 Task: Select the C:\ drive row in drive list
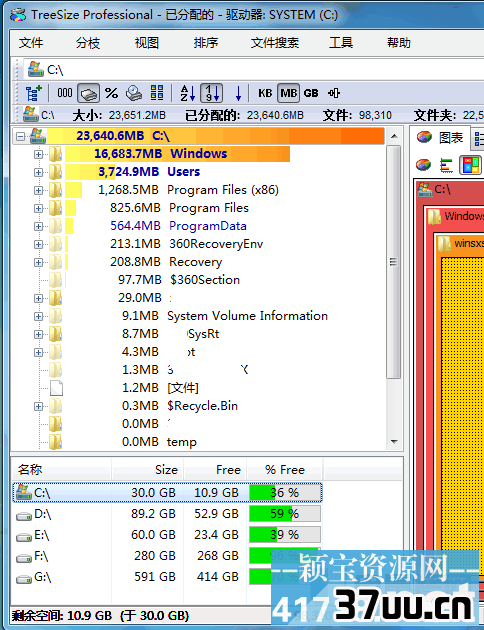pyautogui.click(x=167, y=493)
